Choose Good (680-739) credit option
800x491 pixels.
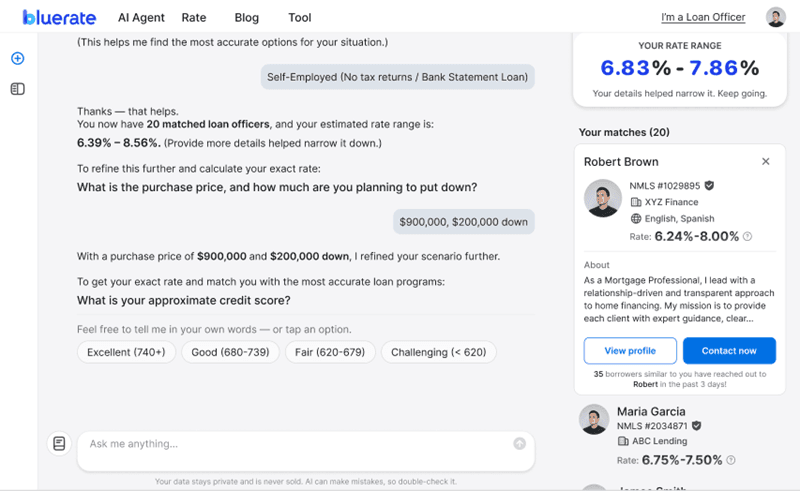(230, 352)
